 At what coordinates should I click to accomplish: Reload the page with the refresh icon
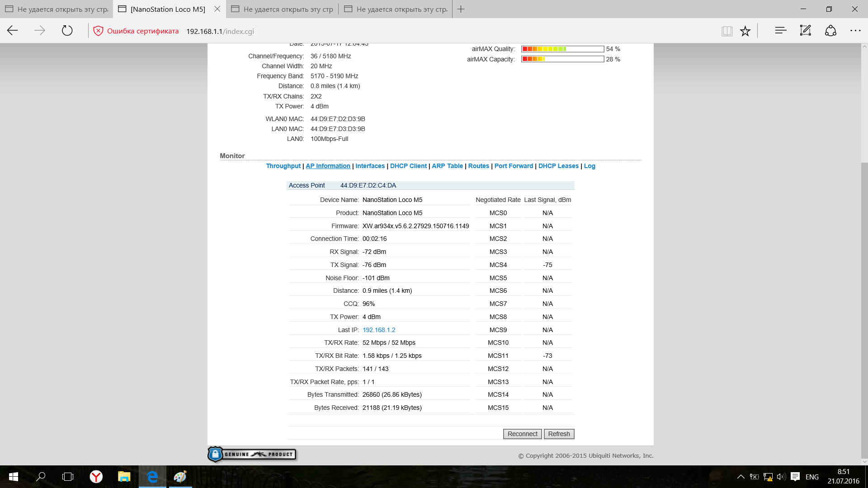(x=67, y=31)
